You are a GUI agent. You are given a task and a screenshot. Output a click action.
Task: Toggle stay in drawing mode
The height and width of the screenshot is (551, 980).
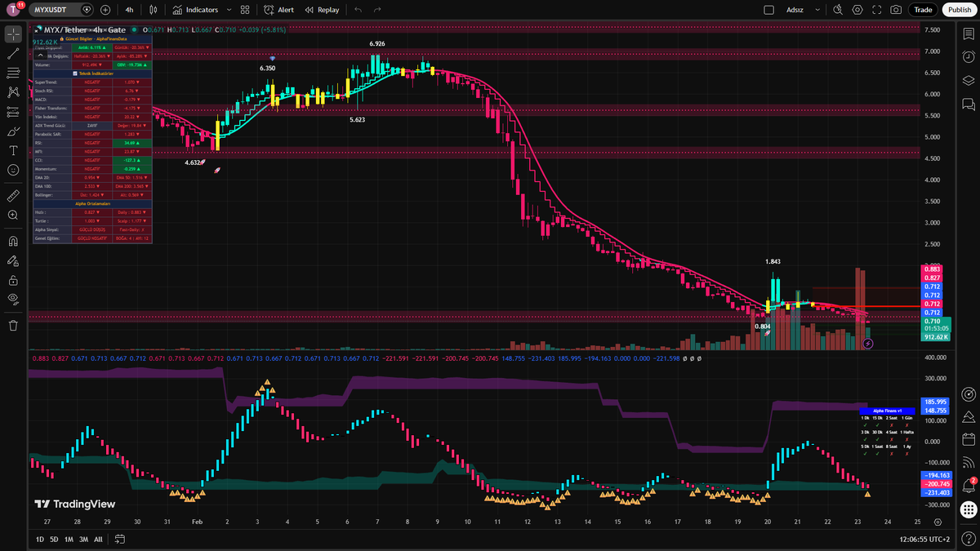(x=13, y=260)
